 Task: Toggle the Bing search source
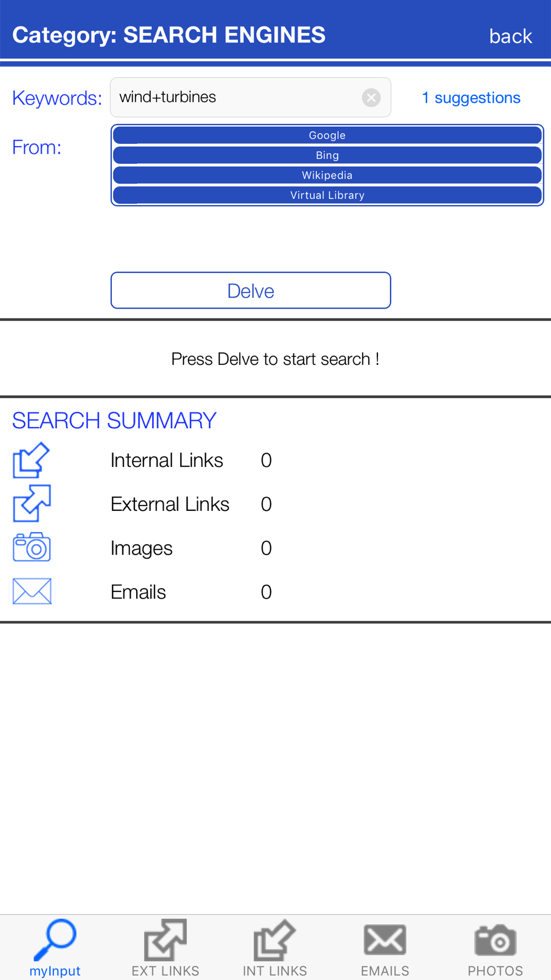click(327, 155)
